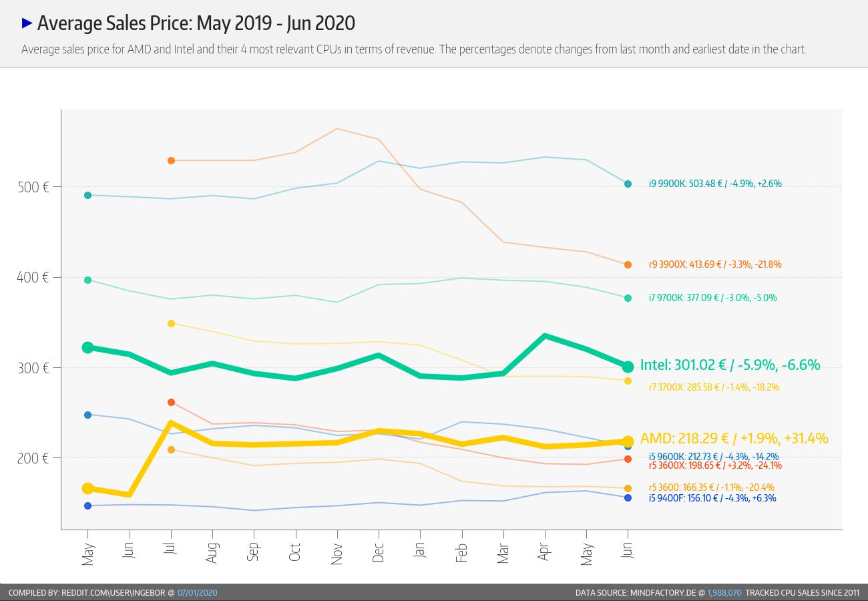Image resolution: width=868 pixels, height=601 pixels.
Task: Open the 07/01/2020 date link in footer
Action: pyautogui.click(x=197, y=593)
